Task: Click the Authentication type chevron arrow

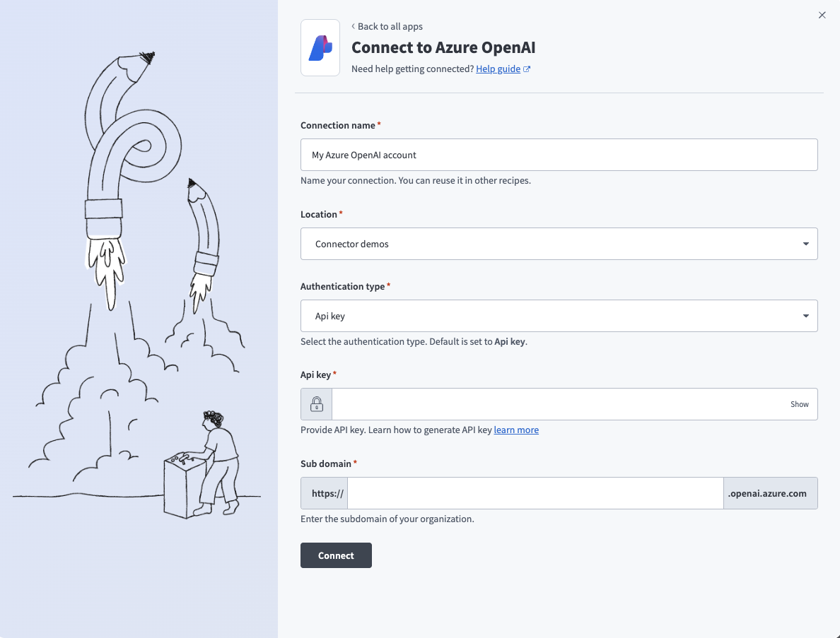Action: click(805, 315)
